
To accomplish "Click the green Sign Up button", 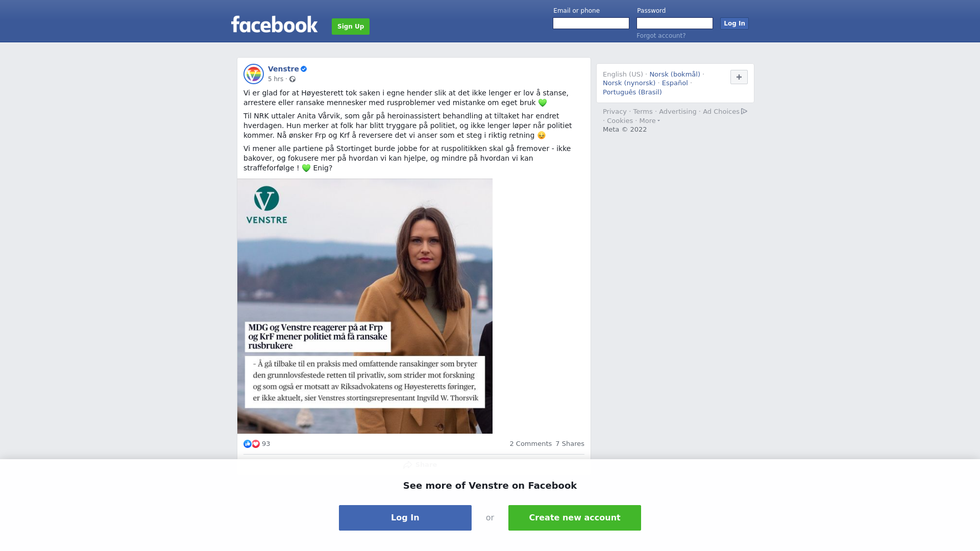I will pyautogui.click(x=351, y=27).
